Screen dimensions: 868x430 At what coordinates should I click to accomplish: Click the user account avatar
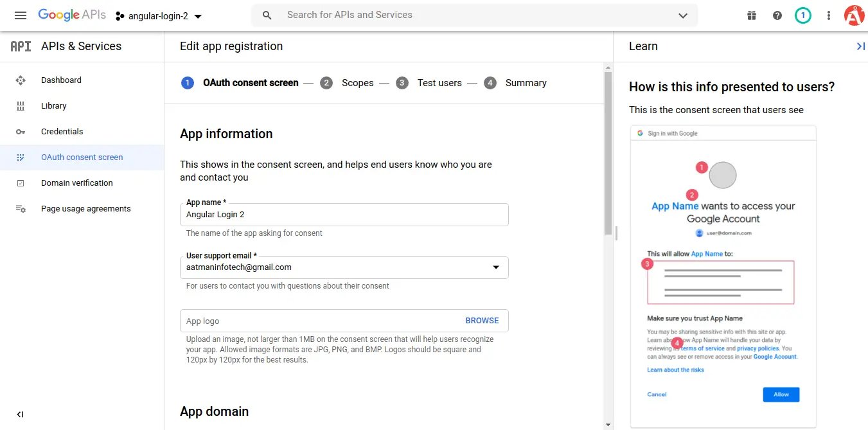(x=854, y=15)
